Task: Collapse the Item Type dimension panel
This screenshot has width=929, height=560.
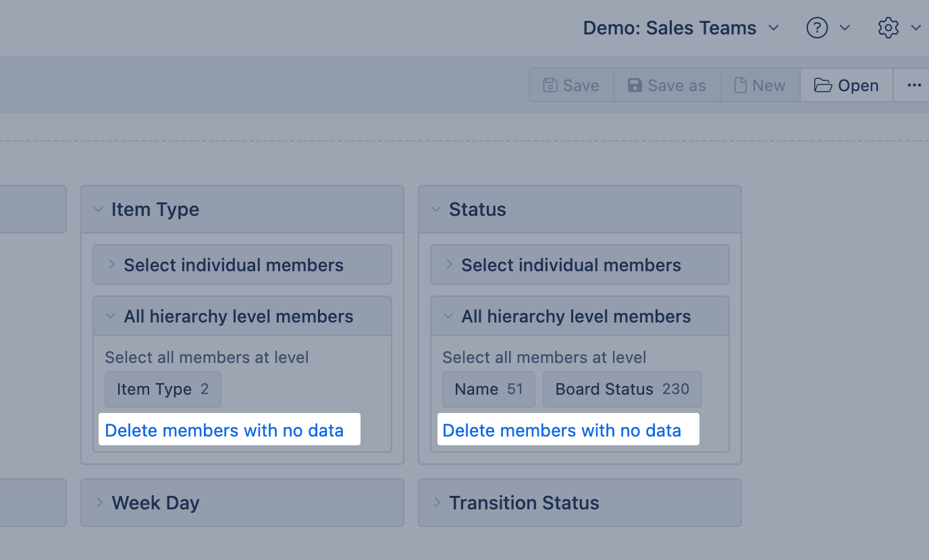Action: point(99,210)
